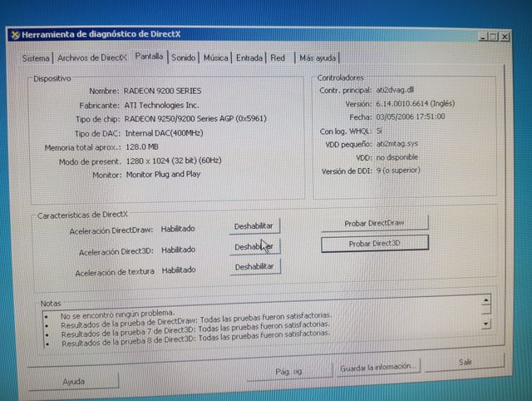
Task: Click Habilitado status for Aceleración Direct3D
Action: point(178,250)
